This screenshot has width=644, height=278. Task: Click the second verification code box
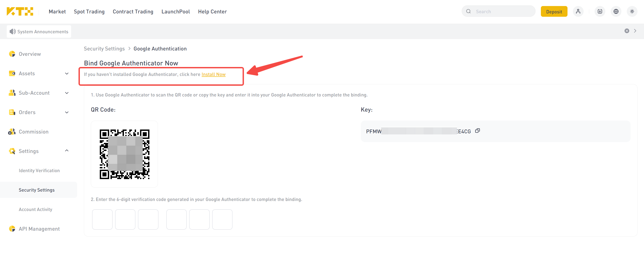click(125, 219)
